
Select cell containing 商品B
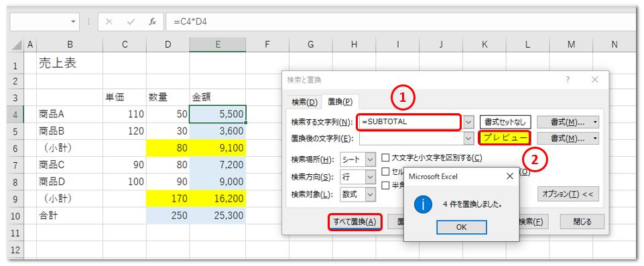70,131
